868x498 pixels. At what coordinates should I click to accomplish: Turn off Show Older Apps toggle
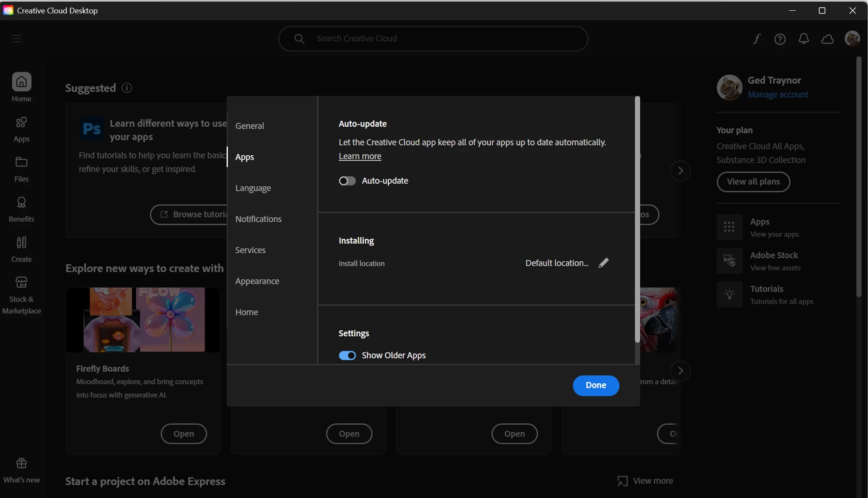[347, 355]
